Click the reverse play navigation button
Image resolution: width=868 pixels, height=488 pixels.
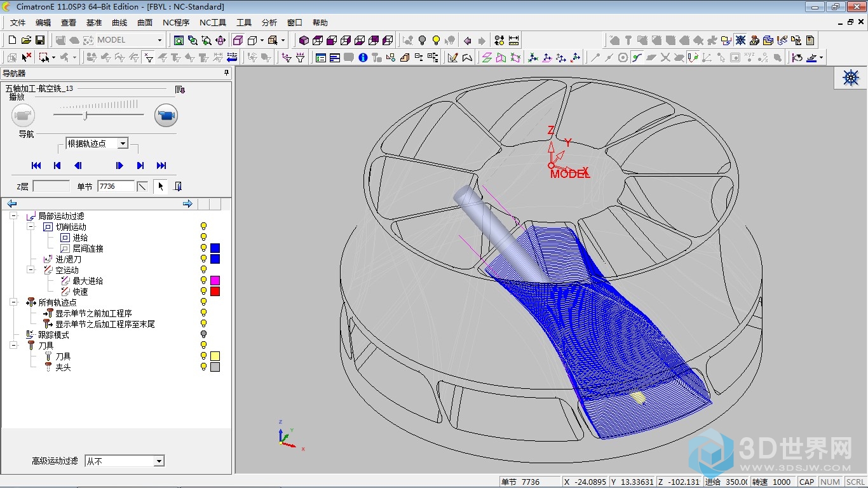[78, 165]
